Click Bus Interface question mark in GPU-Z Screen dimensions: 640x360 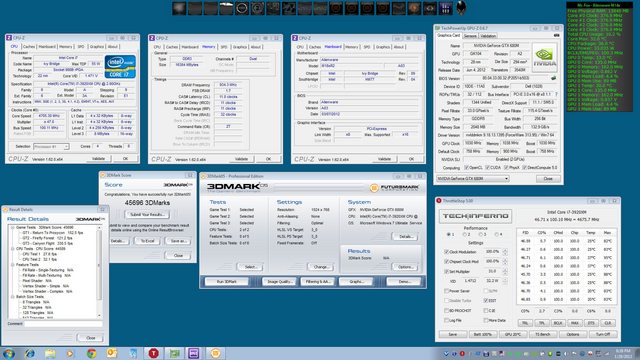click(x=556, y=94)
